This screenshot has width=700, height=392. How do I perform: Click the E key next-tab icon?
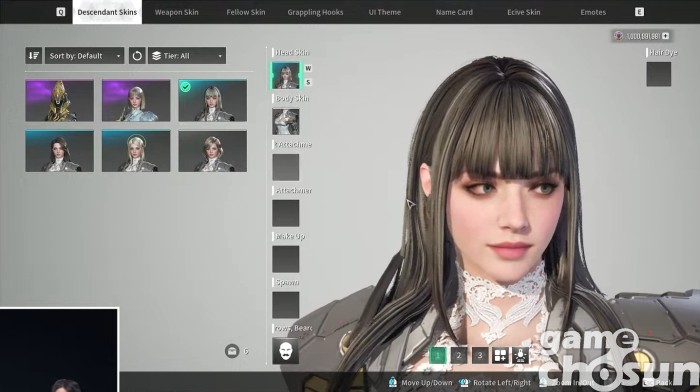pos(639,12)
